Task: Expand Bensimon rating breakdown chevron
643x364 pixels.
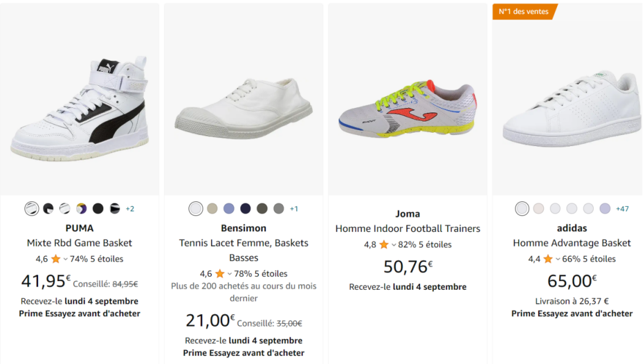Action: (230, 274)
